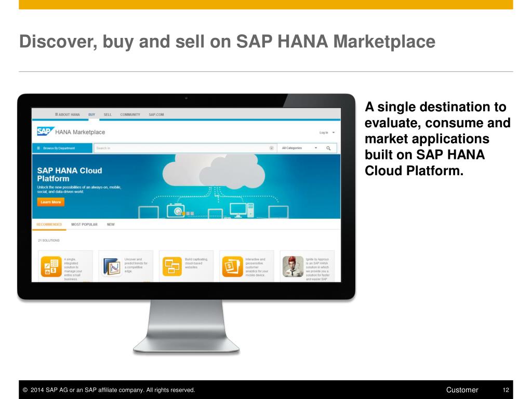
Task: Open the Log In dropdown
Action: [x=327, y=132]
